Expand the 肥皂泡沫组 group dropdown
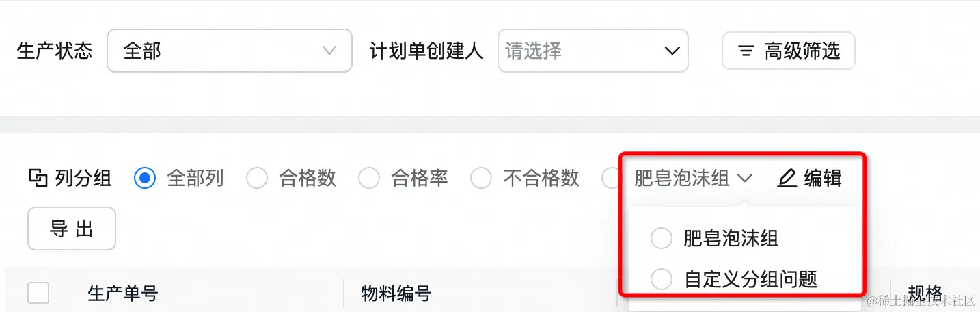Image resolution: width=980 pixels, height=312 pixels. tap(693, 179)
